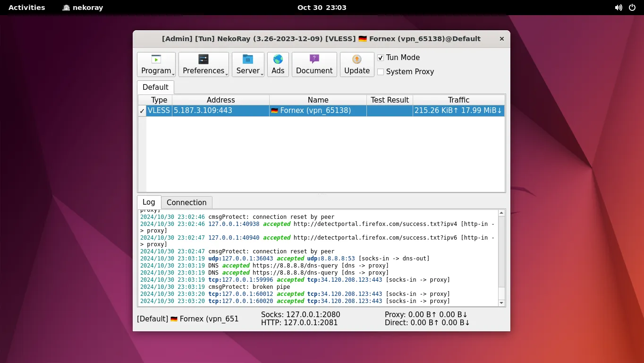Click the tcp:127.0.0.1:60020 log entry
The image size is (644, 363).
[295, 301]
